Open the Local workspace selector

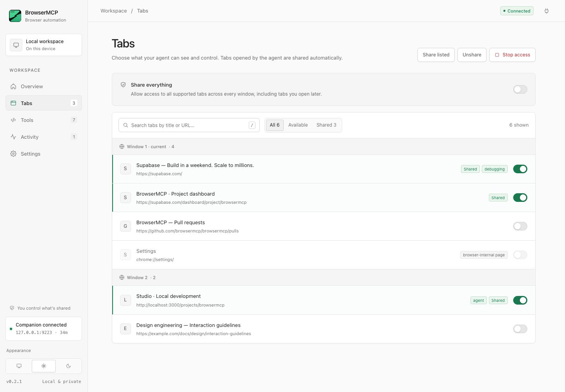click(44, 45)
